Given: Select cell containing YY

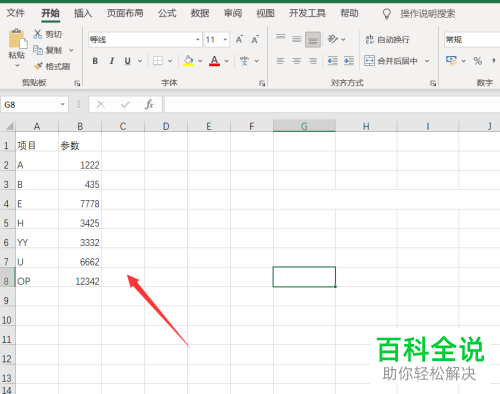Looking at the screenshot, I should click(x=37, y=239).
